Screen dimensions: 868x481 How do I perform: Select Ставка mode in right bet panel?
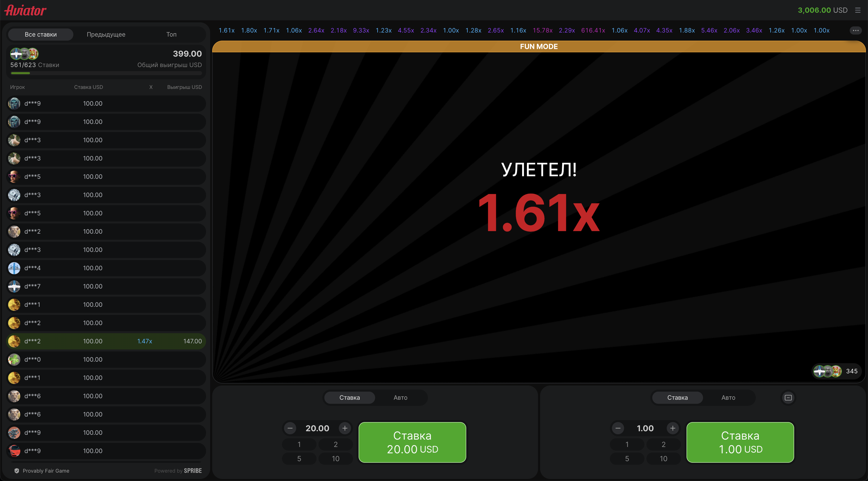[677, 398]
